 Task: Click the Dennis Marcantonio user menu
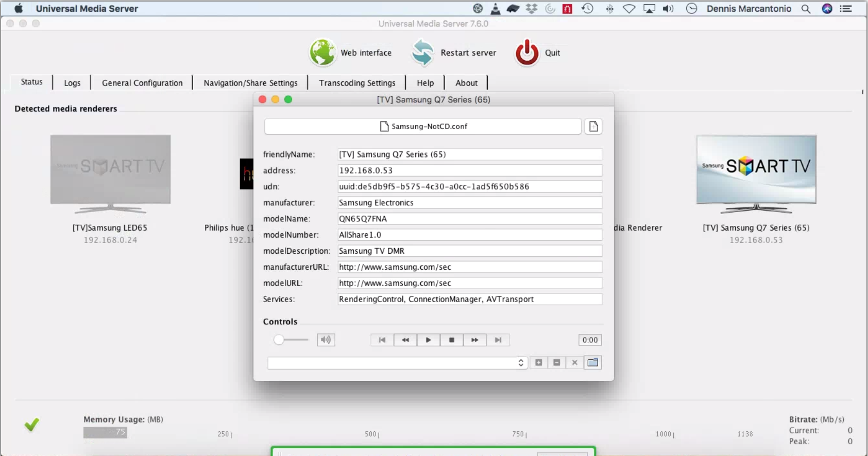[x=749, y=8]
